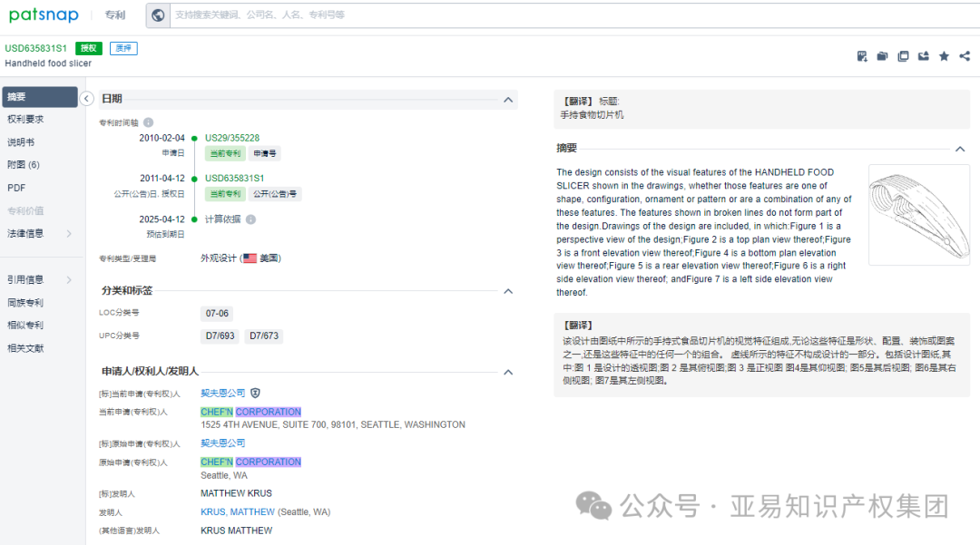Collapse the sidebar with the arrow button
Viewport: 980px width, 545px height.
coord(87,99)
